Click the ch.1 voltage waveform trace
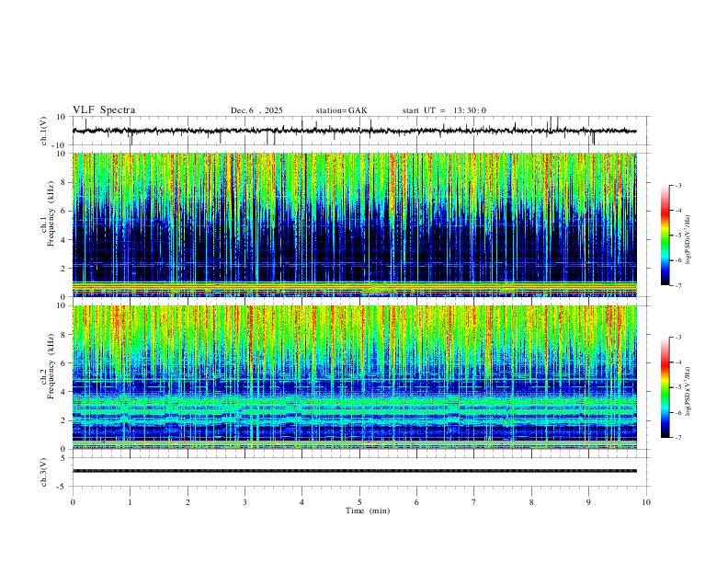Screen dimensions: 728x563 (354, 131)
